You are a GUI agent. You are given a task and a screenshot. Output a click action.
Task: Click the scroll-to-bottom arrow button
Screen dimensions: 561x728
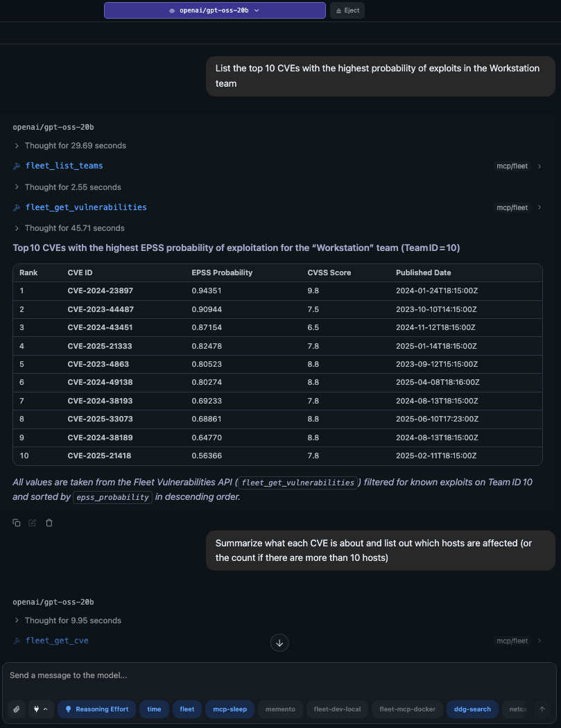[279, 643]
